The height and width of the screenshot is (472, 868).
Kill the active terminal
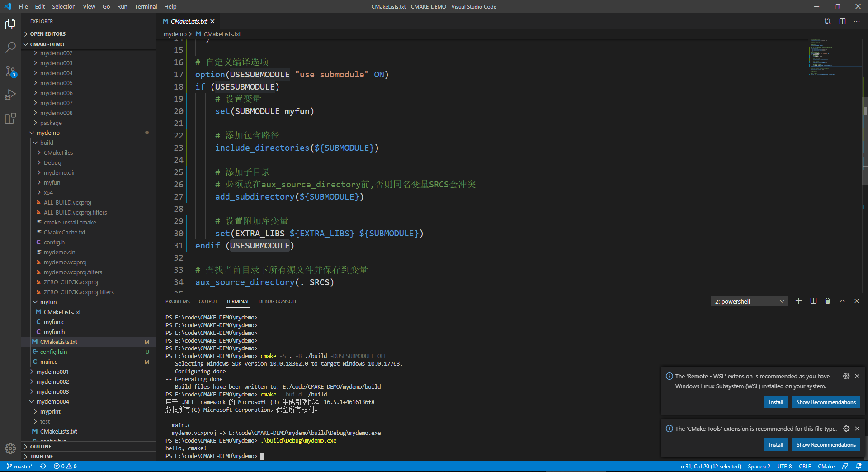pyautogui.click(x=828, y=300)
